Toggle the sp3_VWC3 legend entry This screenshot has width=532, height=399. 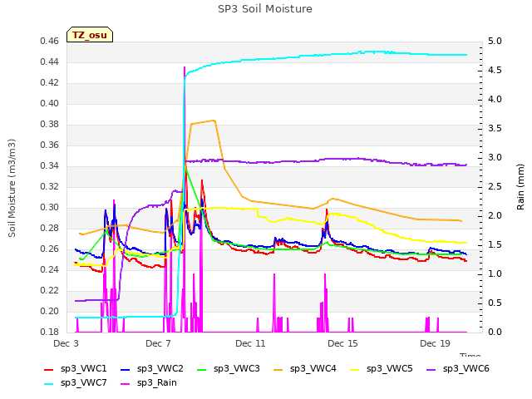tap(229, 369)
